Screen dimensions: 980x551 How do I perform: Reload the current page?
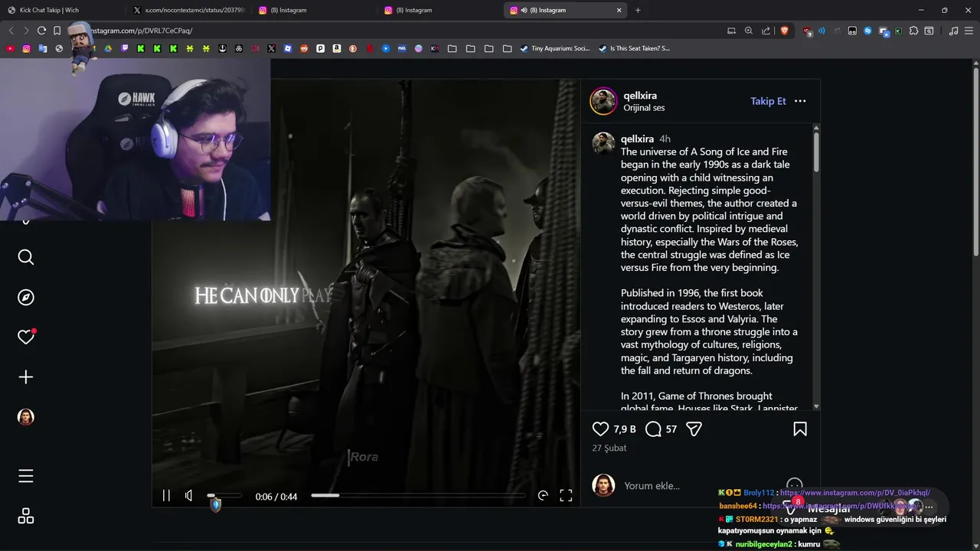41,31
